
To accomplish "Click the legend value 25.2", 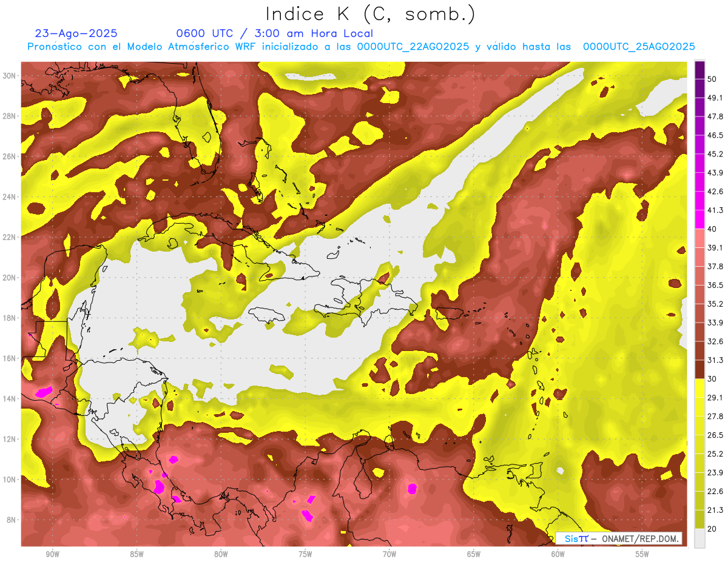I will (x=715, y=453).
